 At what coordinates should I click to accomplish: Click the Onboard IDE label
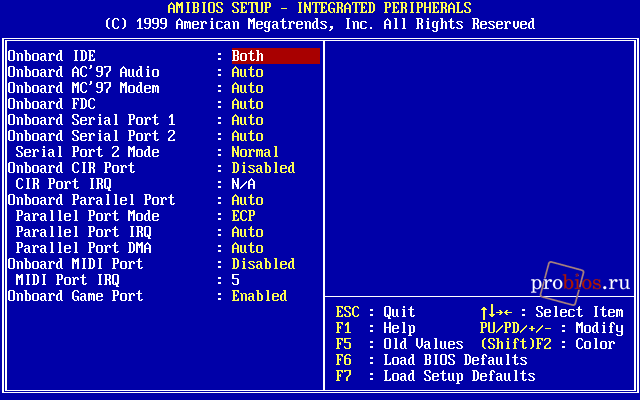[x=51, y=56]
